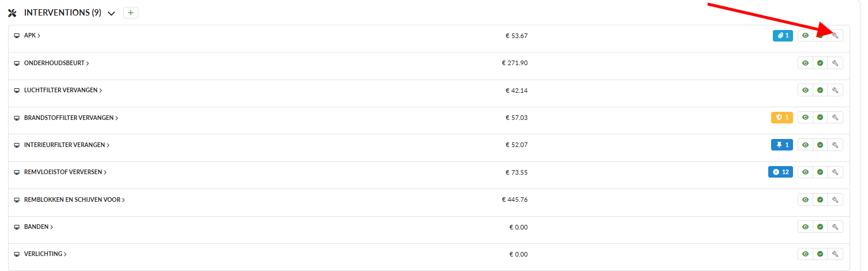The height and width of the screenshot is (271, 868).
Task: Expand the Verlichting intervention row
Action: (x=44, y=254)
